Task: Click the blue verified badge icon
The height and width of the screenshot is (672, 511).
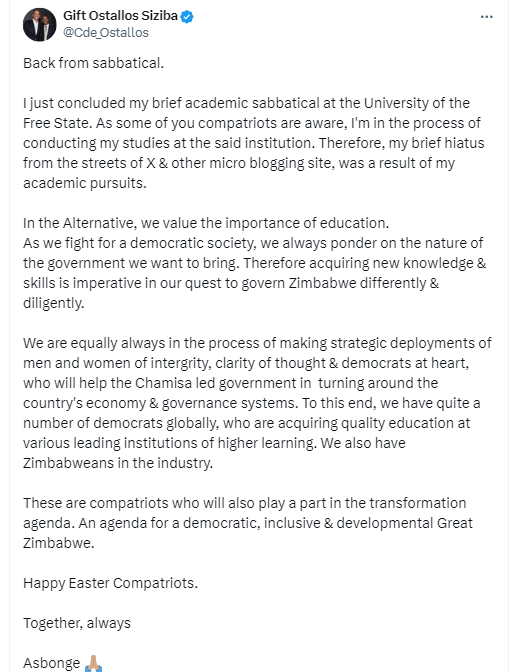Action: 186,17
